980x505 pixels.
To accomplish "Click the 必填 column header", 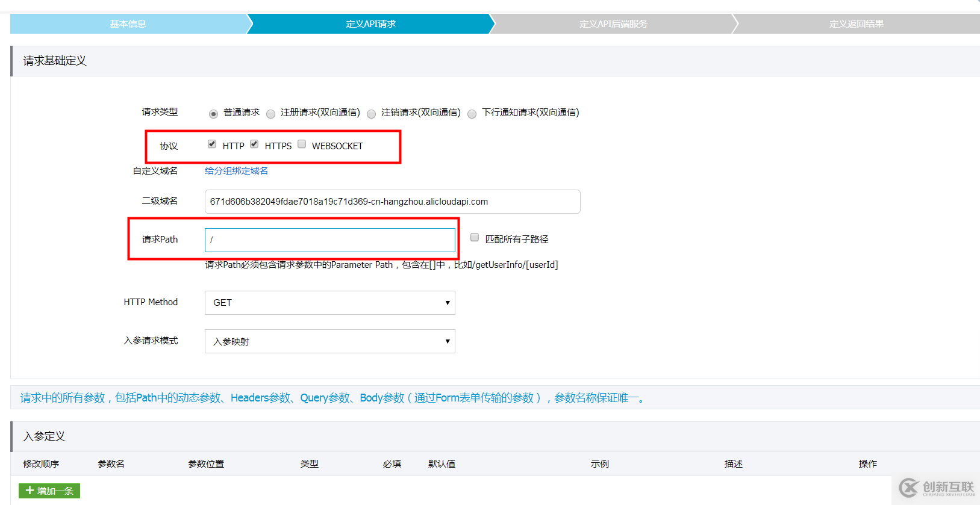I will (392, 464).
